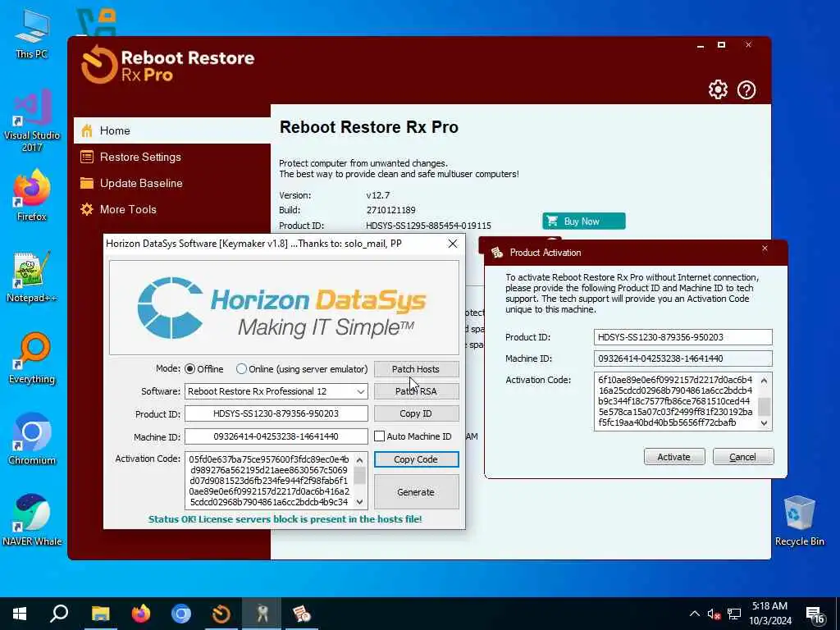Open taskbar search magnifier
Screen dimensions: 840x630
(x=59, y=614)
